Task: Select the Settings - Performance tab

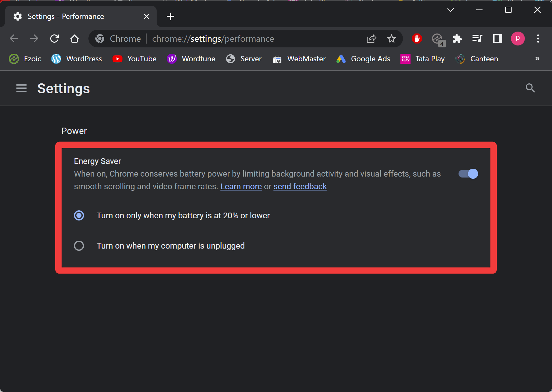Action: pos(81,16)
